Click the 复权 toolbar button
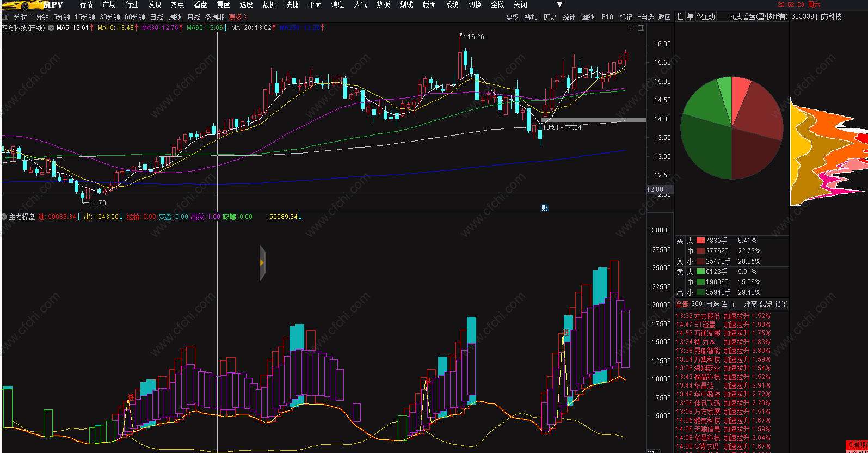 click(x=513, y=17)
